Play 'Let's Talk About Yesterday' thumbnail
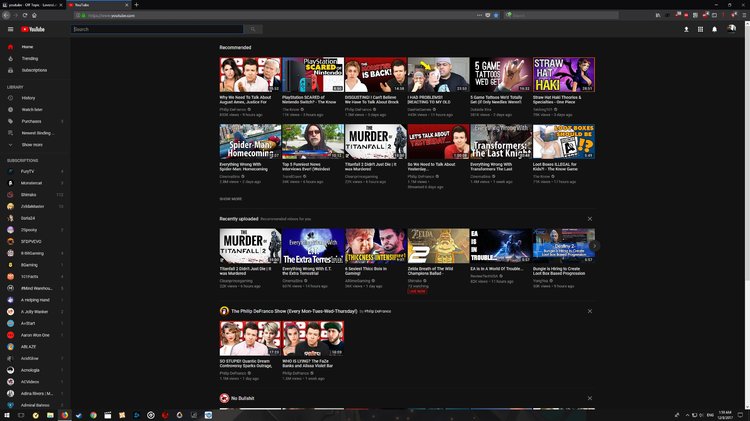The height and width of the screenshot is (421, 750). pyautogui.click(x=438, y=142)
